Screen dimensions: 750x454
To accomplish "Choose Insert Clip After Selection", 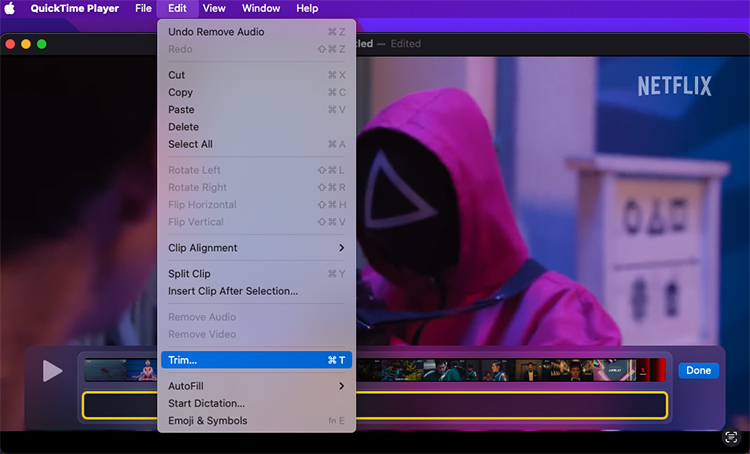I will coord(256,290).
